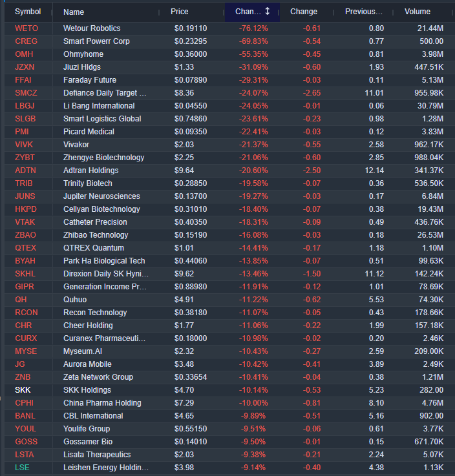Click the sort arrows icon on Change percent column
The image size is (455, 476).
[x=268, y=12]
